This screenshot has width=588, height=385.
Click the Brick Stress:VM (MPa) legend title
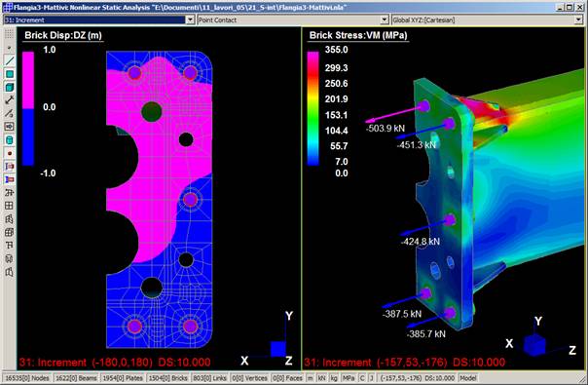358,35
